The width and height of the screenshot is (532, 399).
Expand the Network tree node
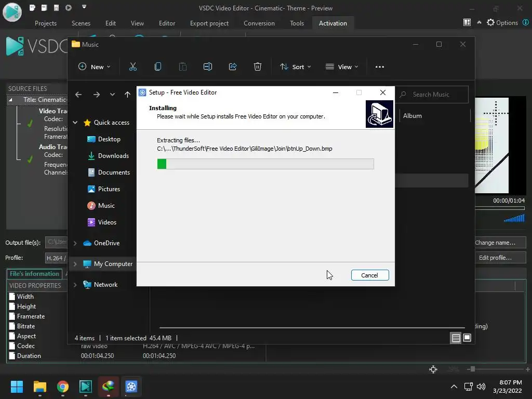75,285
